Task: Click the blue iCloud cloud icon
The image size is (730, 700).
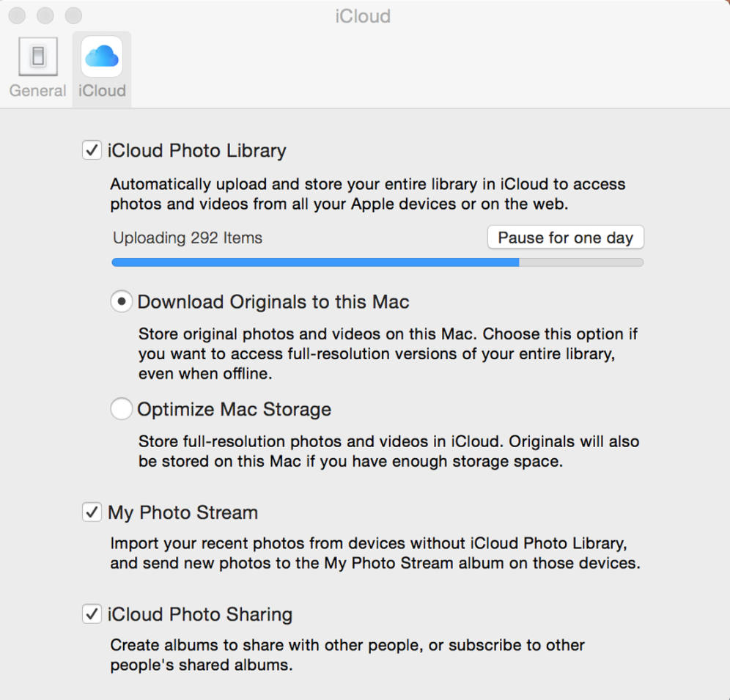Action: 102,56
